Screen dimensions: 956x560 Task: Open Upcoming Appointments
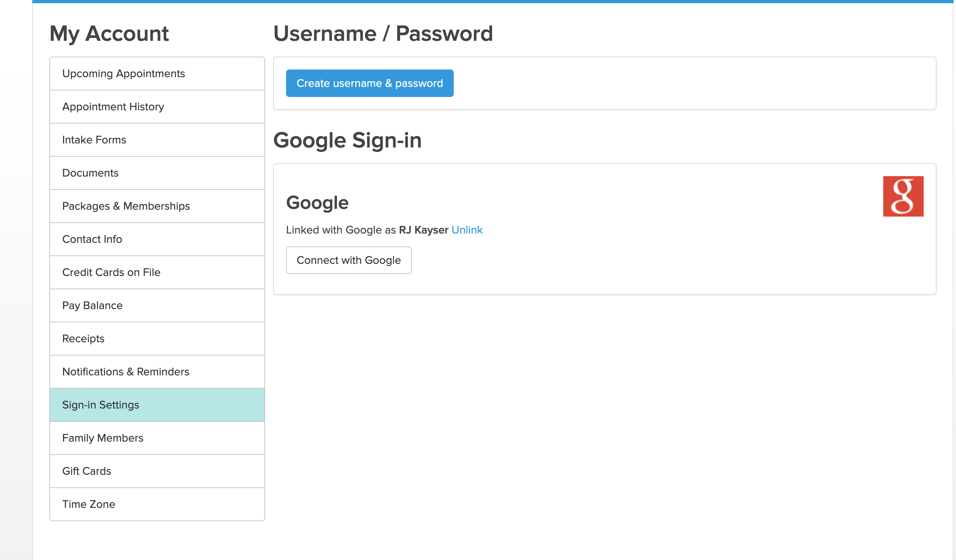pyautogui.click(x=157, y=74)
